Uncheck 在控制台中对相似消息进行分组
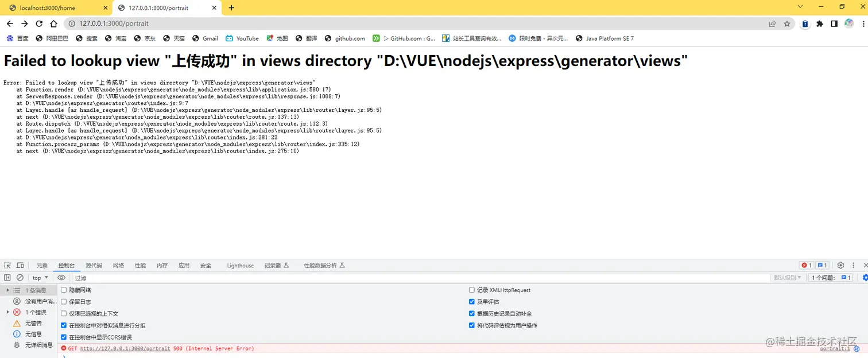Screen dimensions: 868x358 [x=64, y=325]
